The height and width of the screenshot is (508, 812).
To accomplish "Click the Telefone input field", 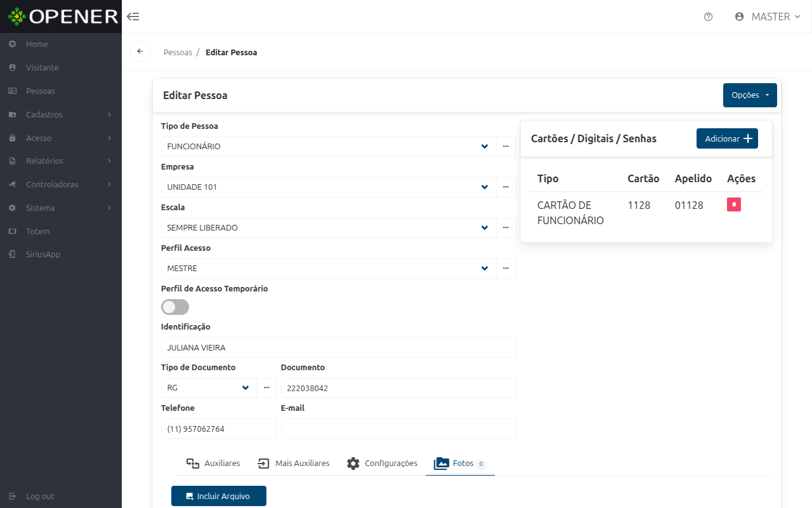I will 219,429.
